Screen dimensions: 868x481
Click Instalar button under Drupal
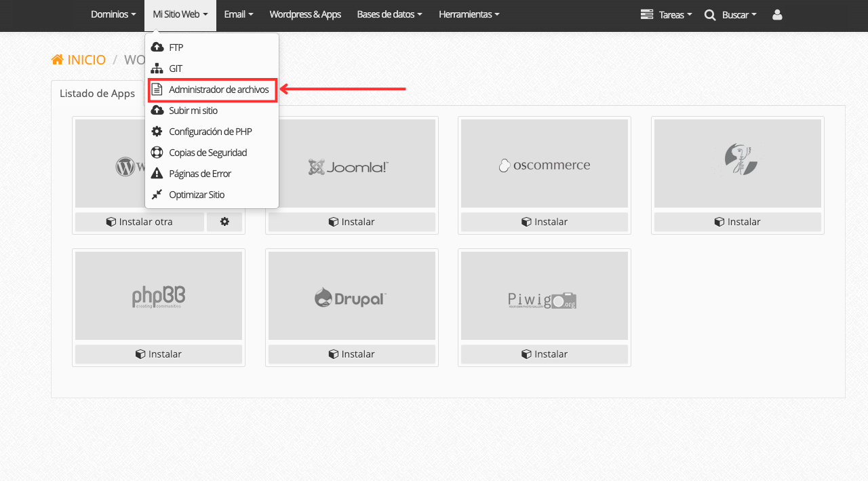[351, 354]
